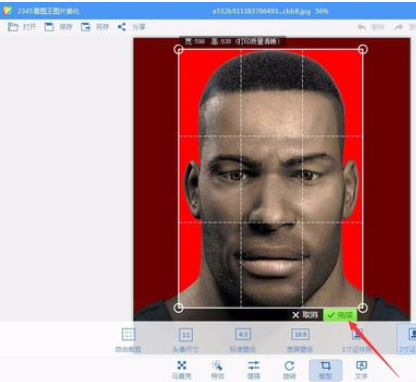Undo last edit with 撤销 arrow

point(371,27)
